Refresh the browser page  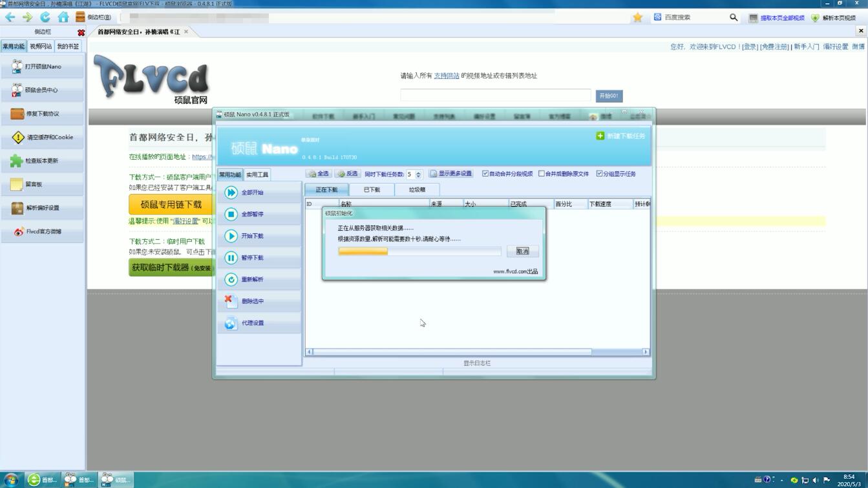pos(45,17)
